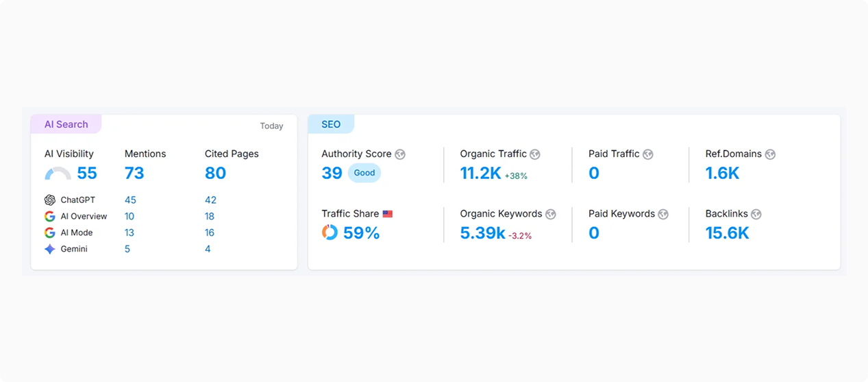This screenshot has height=382, width=868.
Task: Click the globe icon beside Authority Score
Action: click(x=400, y=154)
